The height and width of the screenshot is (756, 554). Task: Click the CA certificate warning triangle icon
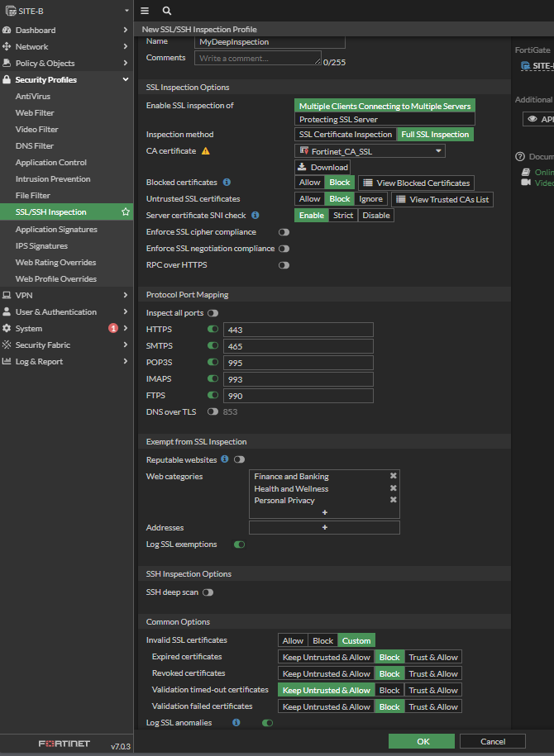(206, 151)
